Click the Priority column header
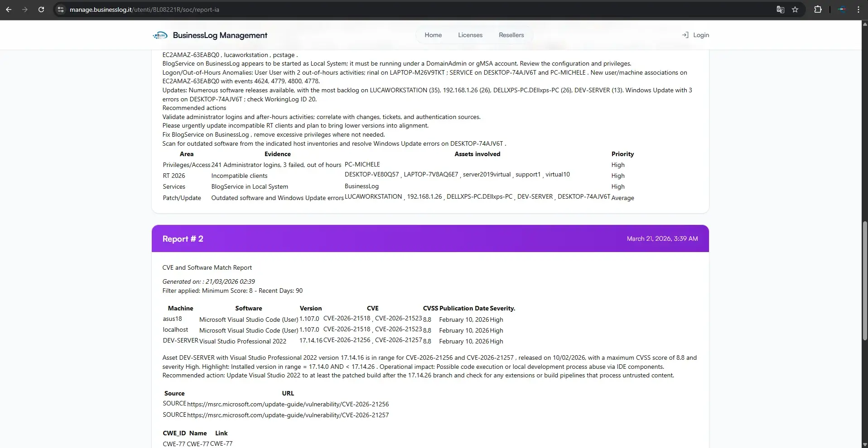 623,154
